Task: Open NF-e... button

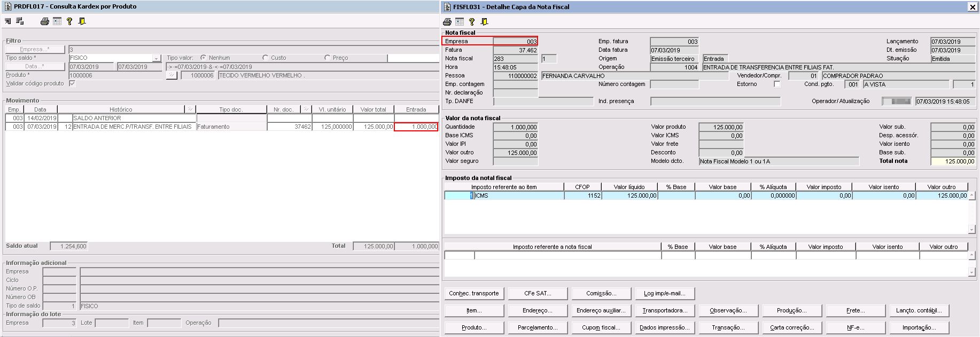Action: (855, 327)
